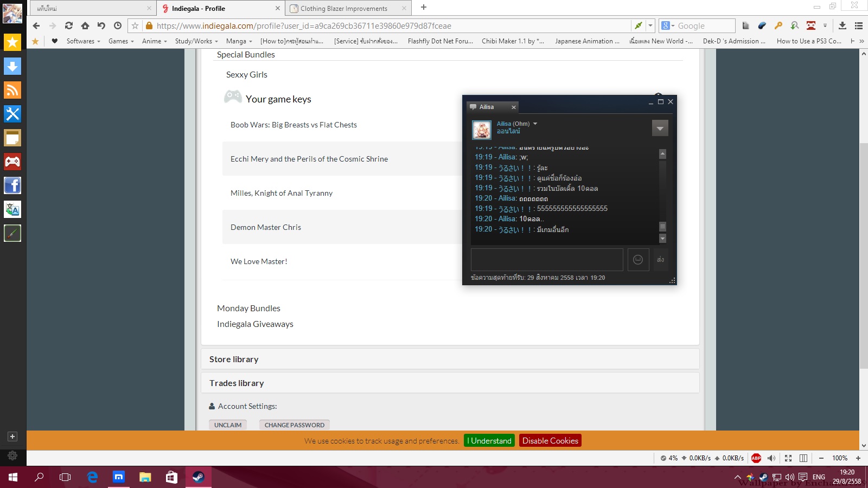Image resolution: width=868 pixels, height=488 pixels.
Task: Expand the Games bookmarks folder
Action: [121, 41]
